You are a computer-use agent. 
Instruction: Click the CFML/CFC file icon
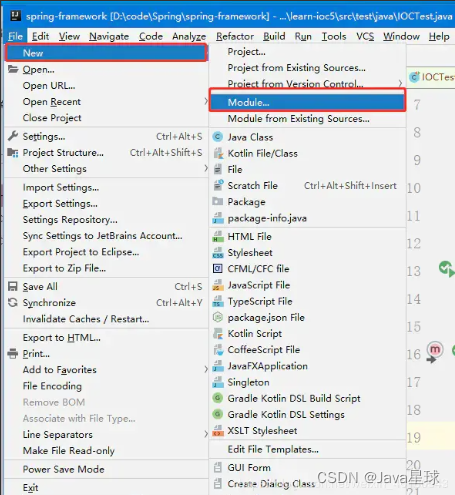click(218, 269)
